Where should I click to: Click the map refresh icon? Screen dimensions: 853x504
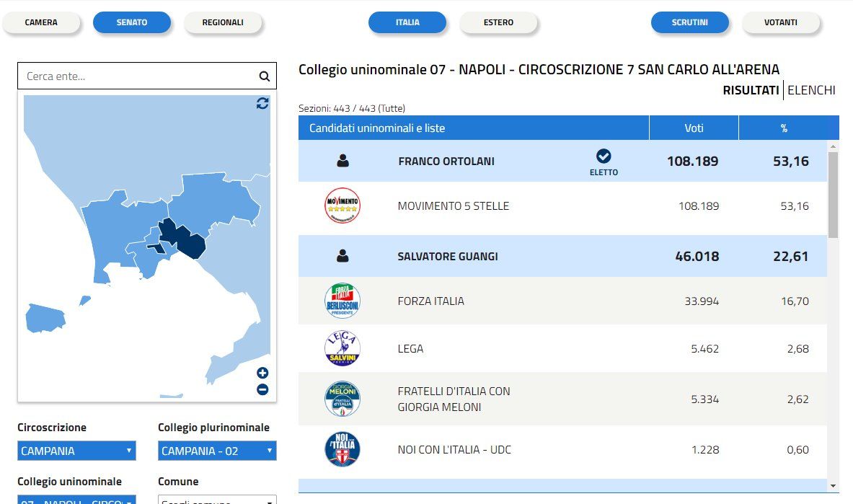(x=262, y=103)
